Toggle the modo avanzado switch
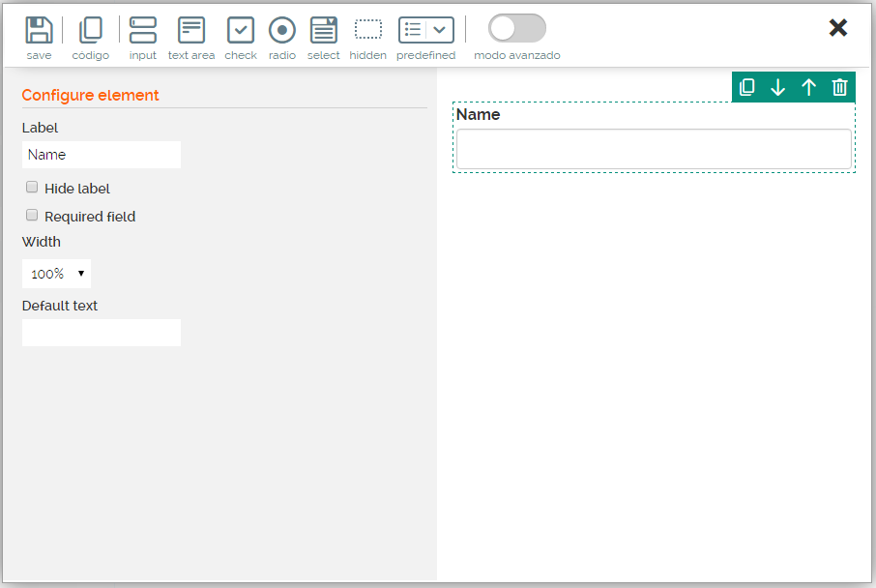The width and height of the screenshot is (876, 588). tap(516, 29)
